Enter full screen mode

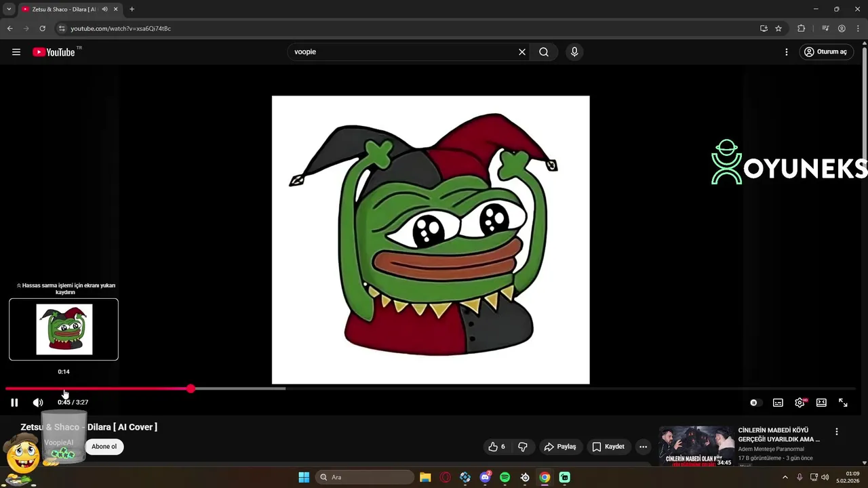843,403
